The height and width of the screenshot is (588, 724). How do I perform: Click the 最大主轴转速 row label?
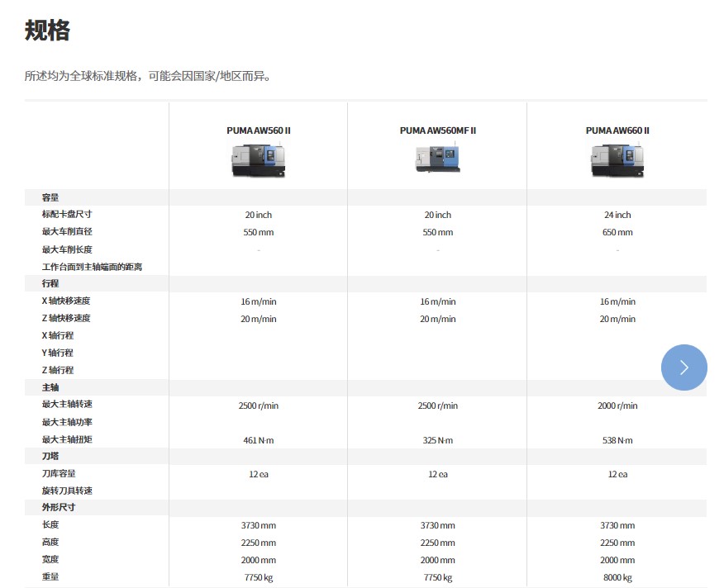click(x=67, y=405)
